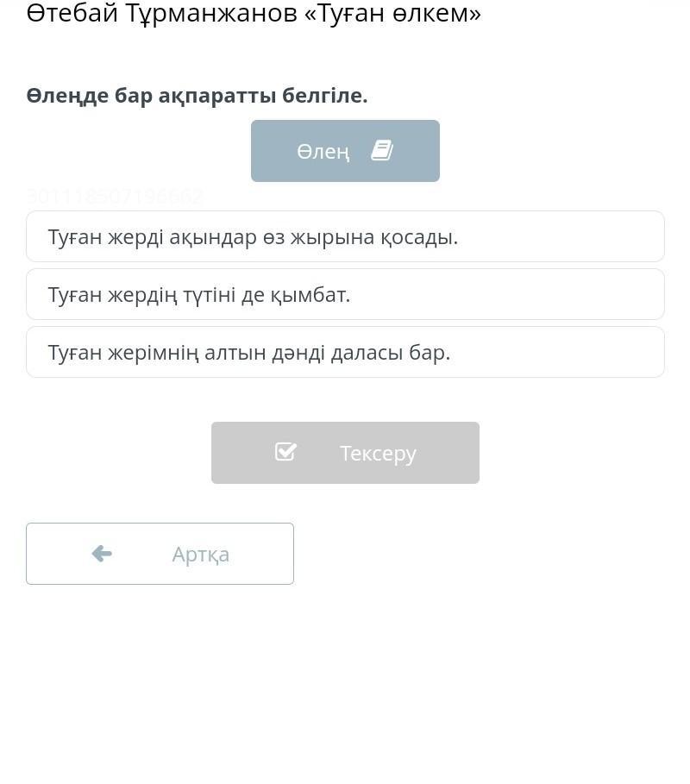Go back using the Артқа button

click(x=160, y=554)
